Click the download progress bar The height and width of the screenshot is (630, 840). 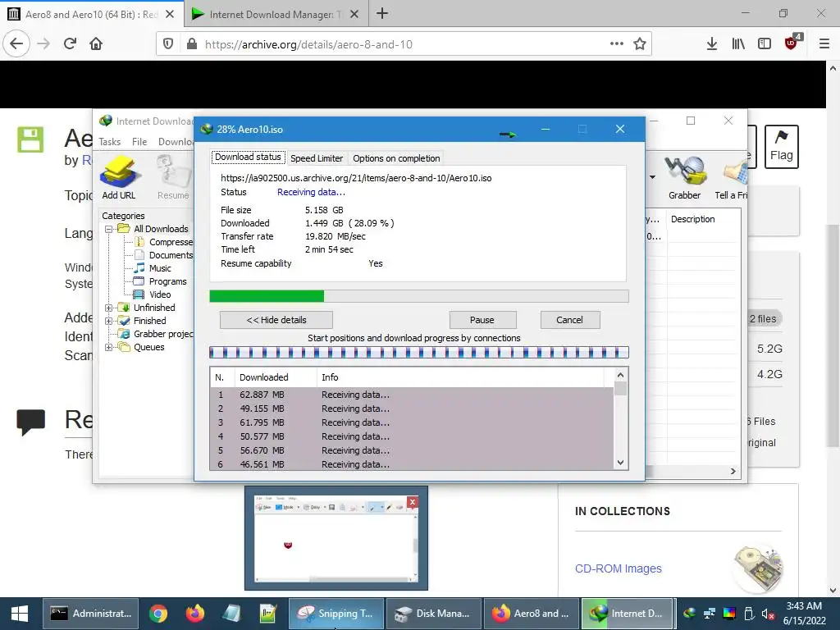click(x=419, y=296)
